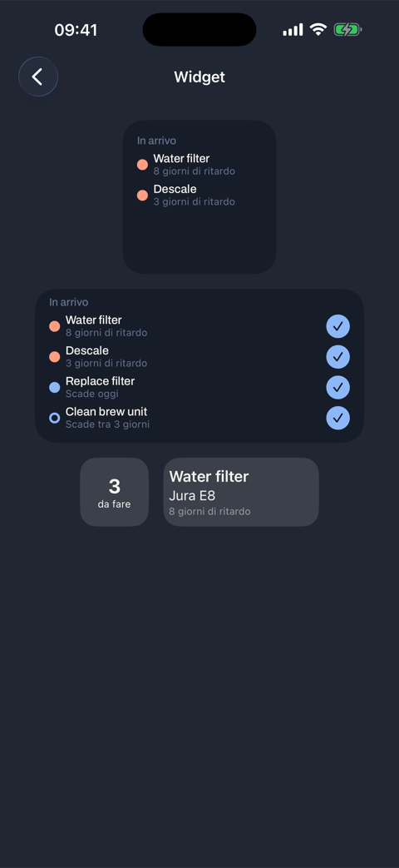The width and height of the screenshot is (399, 868).
Task: Tap 'In arrivo' header of medium widget
Action: pyautogui.click(x=68, y=302)
